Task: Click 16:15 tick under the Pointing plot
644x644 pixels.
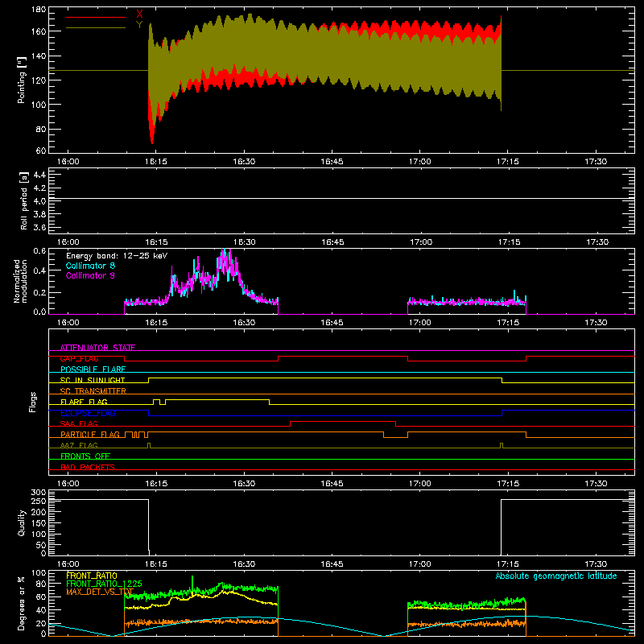Action: (x=156, y=162)
